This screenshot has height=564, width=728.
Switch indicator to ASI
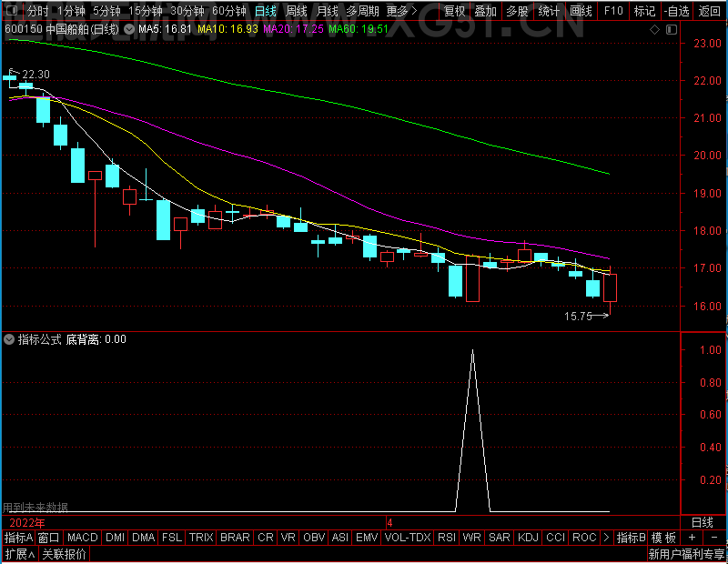(x=339, y=538)
